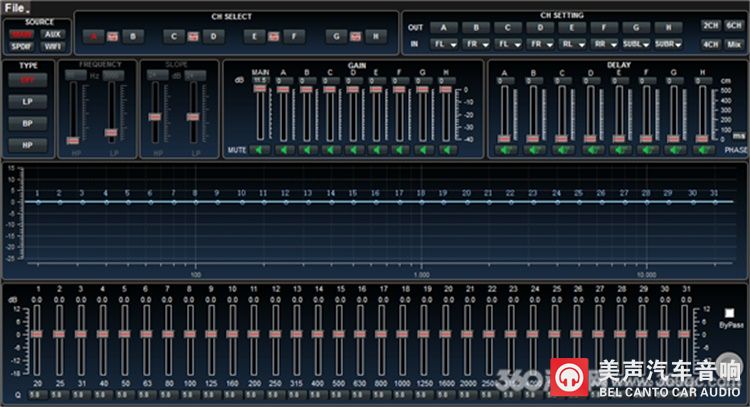Toggle the link between channels C and D
The width and height of the screenshot is (750, 407).
193,37
